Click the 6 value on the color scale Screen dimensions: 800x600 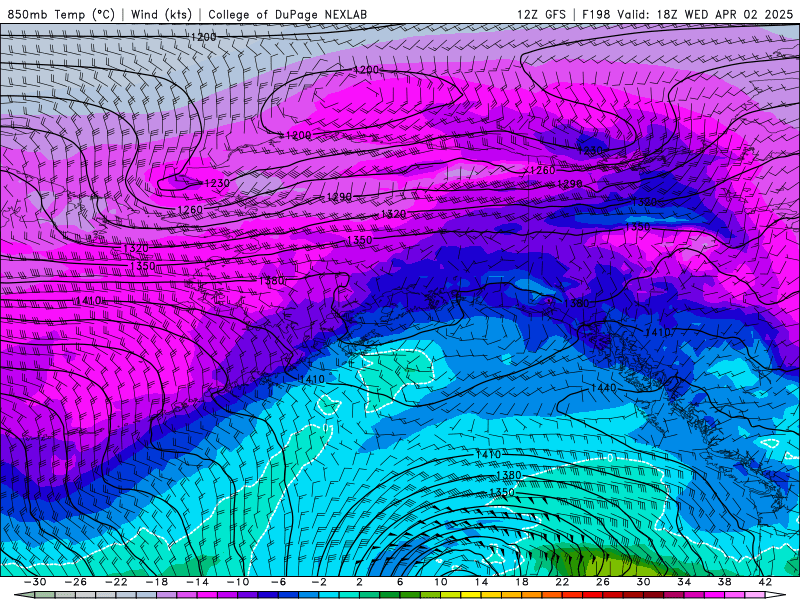click(x=400, y=582)
